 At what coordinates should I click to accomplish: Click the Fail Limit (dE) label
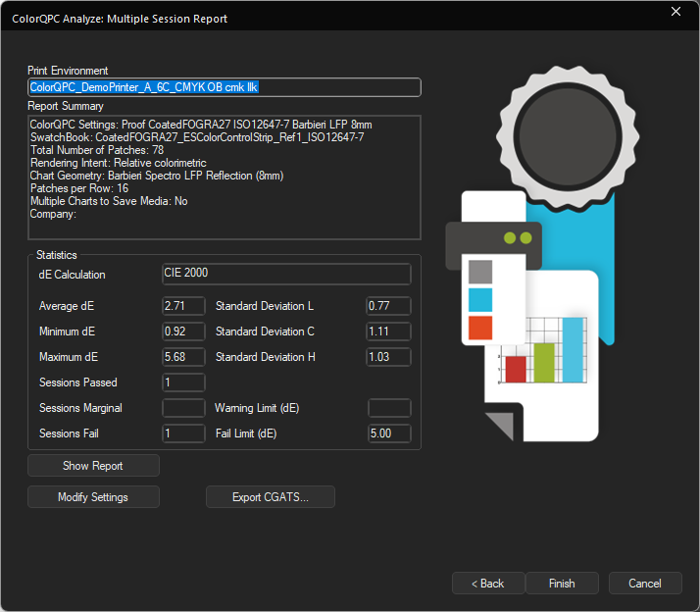point(246,433)
